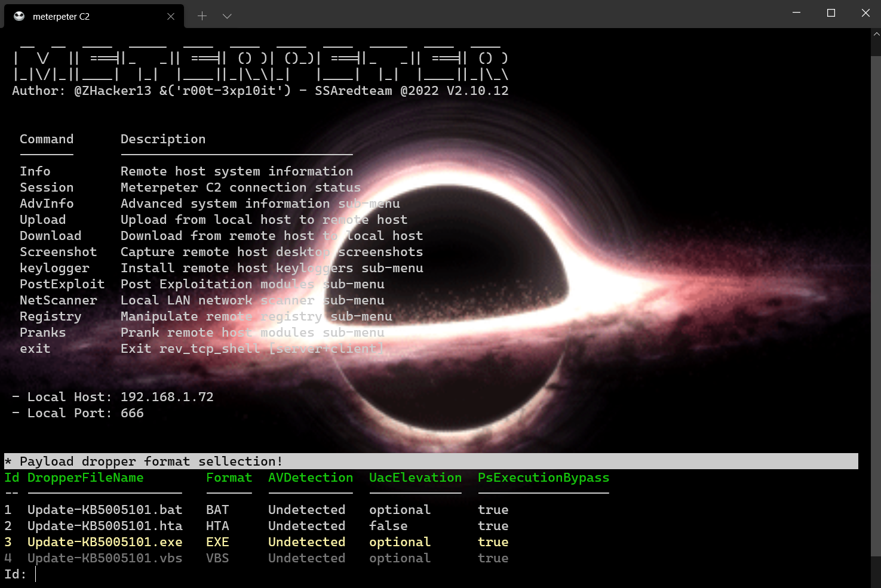Click 'Capture remote host desktop screenshots' description
Screen dimensions: 881x588
click(272, 252)
